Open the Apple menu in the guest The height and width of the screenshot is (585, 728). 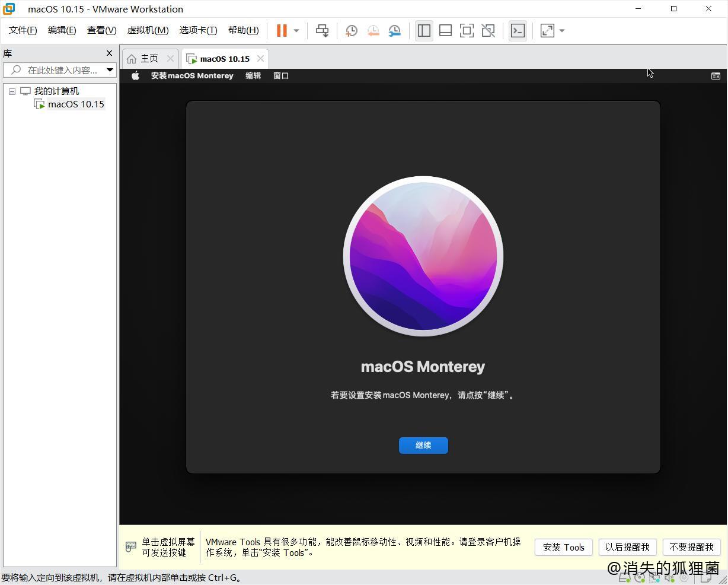[x=135, y=75]
